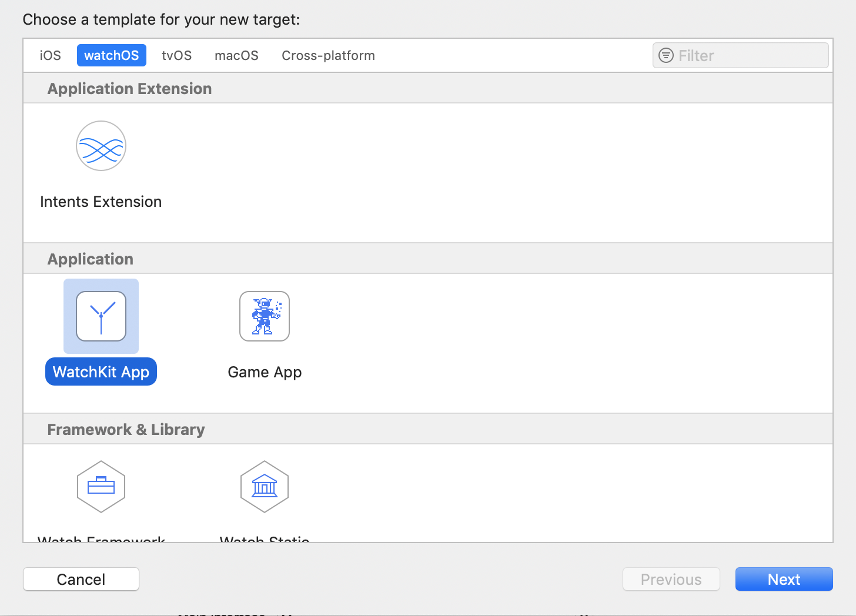Switch to the iOS platform tab

pos(51,56)
